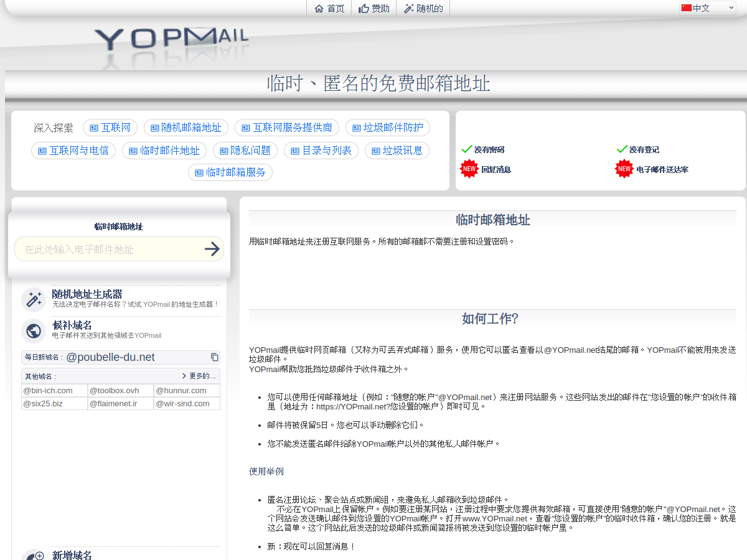Click the 电子邮件送达率 feature text
747x560 pixels.
pos(662,169)
